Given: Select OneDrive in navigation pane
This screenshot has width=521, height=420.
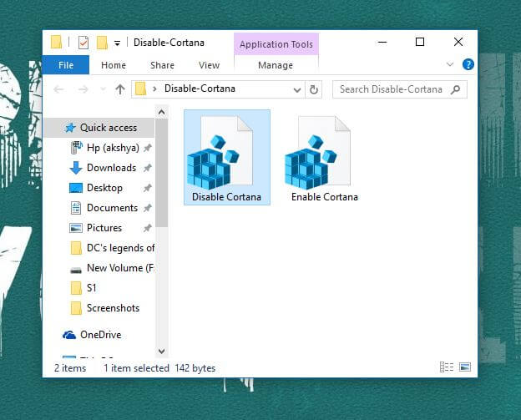Looking at the screenshot, I should [x=92, y=335].
